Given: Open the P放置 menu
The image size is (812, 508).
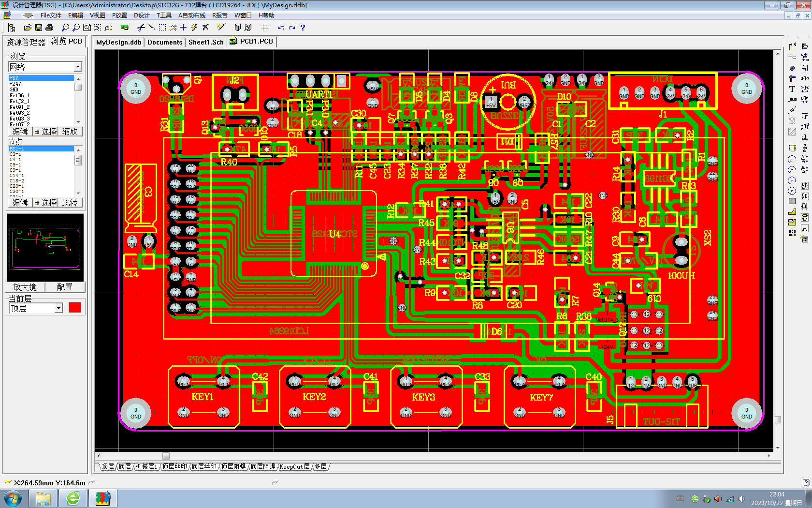Looking at the screenshot, I should click(119, 15).
